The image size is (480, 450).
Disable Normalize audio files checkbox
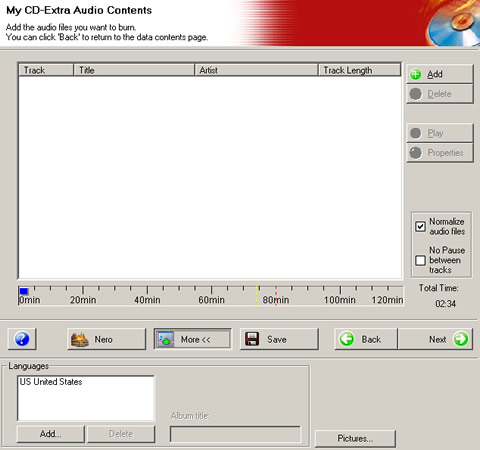point(420,226)
